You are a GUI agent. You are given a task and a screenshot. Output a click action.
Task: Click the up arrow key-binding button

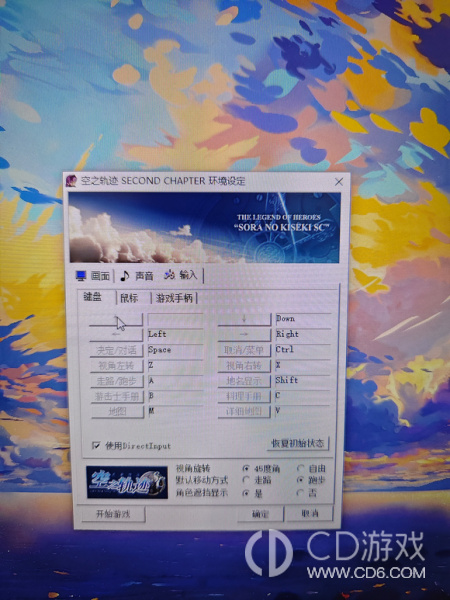pyautogui.click(x=116, y=319)
